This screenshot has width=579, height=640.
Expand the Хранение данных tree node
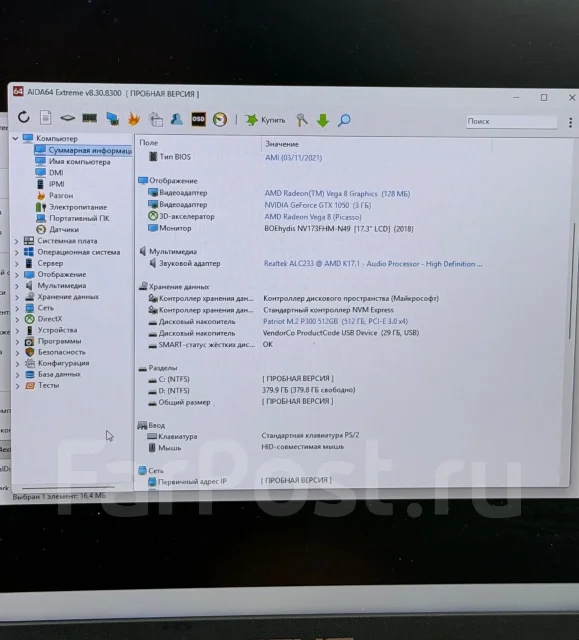coord(17,297)
